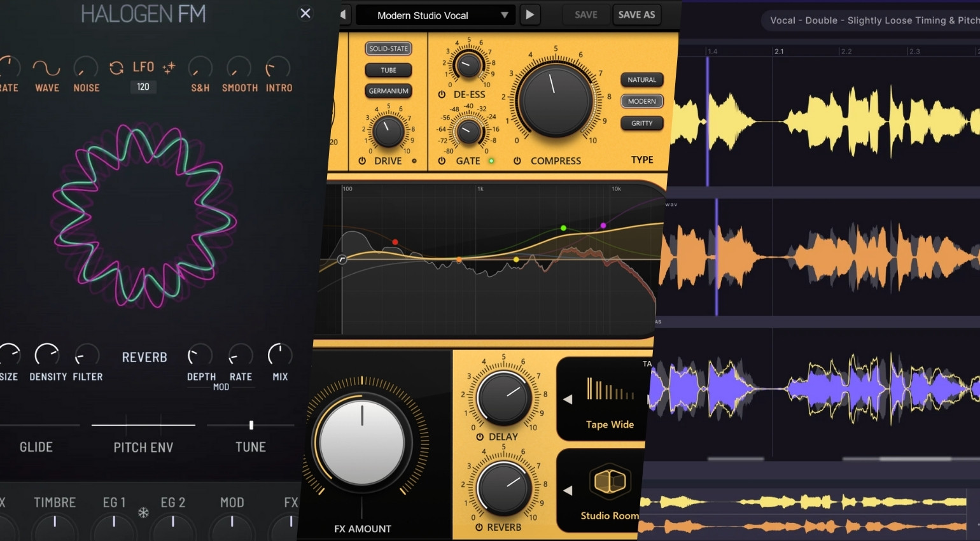Click the arrow left of Studio Room
This screenshot has height=541, width=980.
point(568,491)
